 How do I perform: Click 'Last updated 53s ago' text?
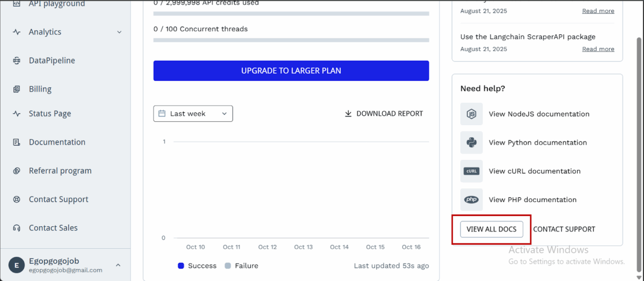391,266
